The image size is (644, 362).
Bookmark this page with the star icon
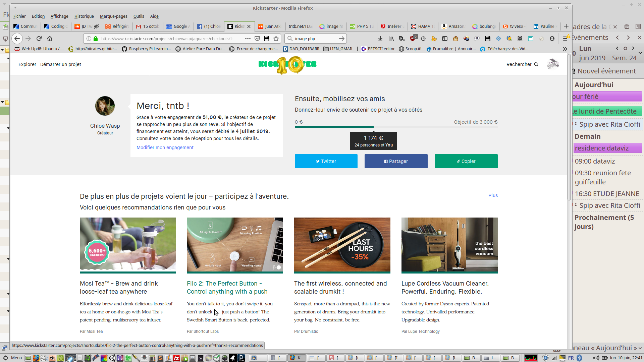click(x=276, y=39)
